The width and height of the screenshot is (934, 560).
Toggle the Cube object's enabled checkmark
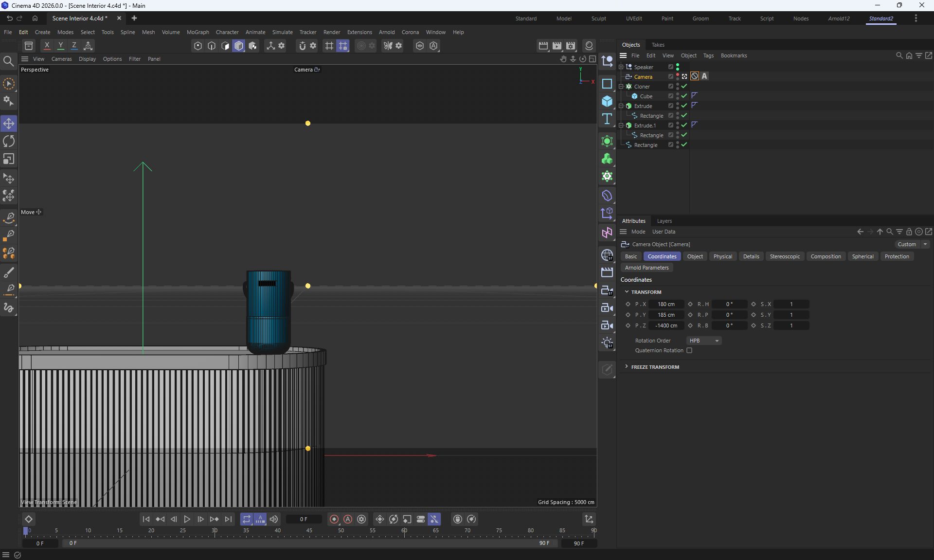click(x=684, y=96)
